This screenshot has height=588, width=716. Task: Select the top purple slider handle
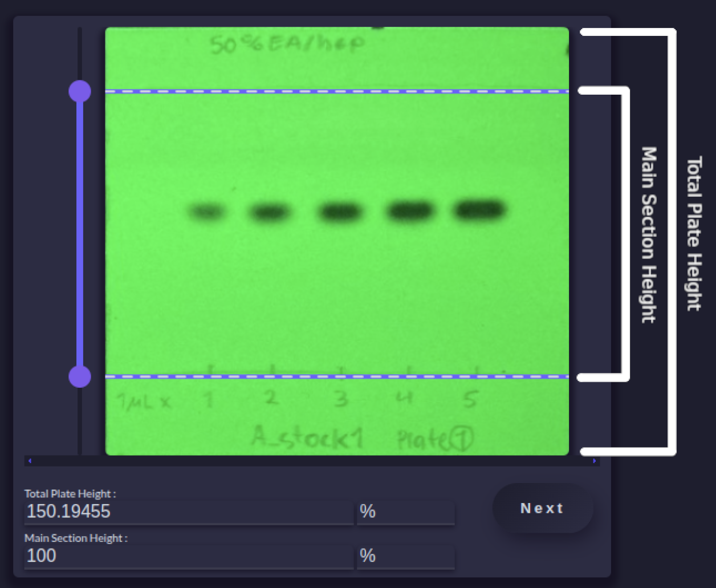click(80, 91)
